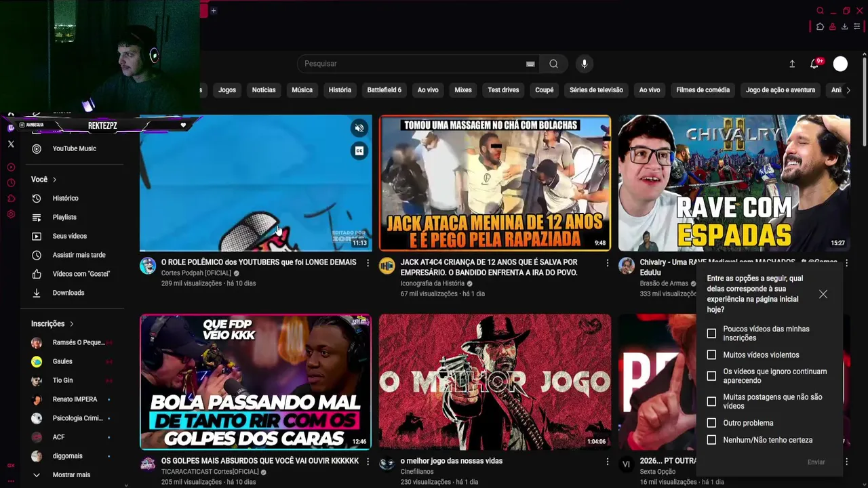
Task: Check "Poucos vídeos das minhas inscrições"
Action: pos(711,333)
